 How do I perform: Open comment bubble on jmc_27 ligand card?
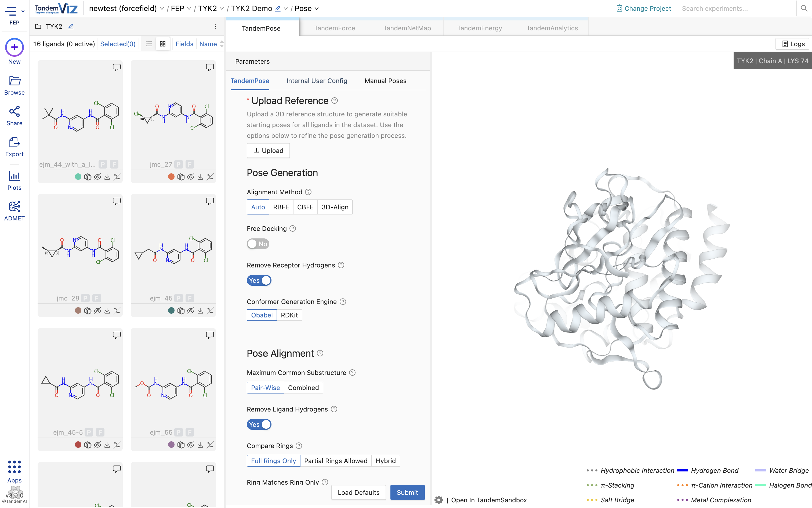point(210,67)
